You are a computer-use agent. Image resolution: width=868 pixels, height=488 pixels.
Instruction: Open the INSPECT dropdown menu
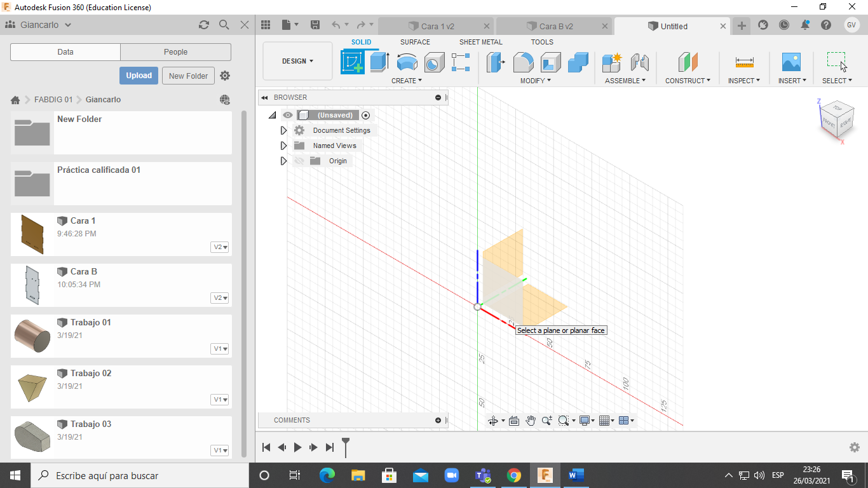[744, 81]
